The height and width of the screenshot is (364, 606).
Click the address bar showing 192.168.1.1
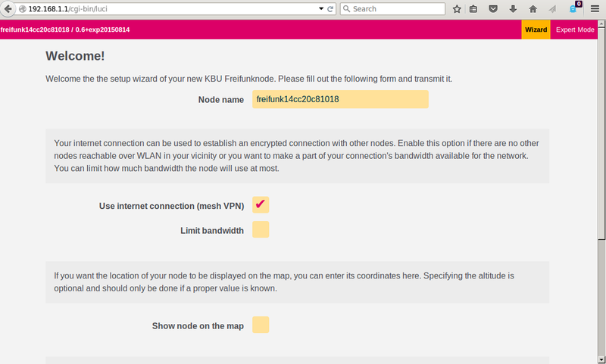(x=170, y=9)
